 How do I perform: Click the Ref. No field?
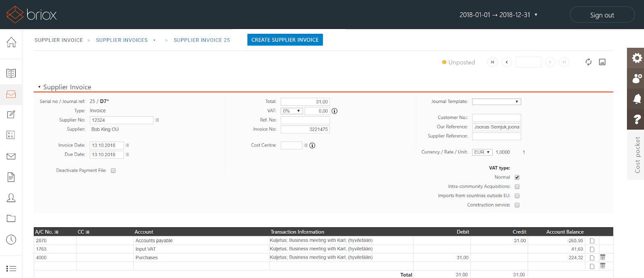(x=305, y=120)
